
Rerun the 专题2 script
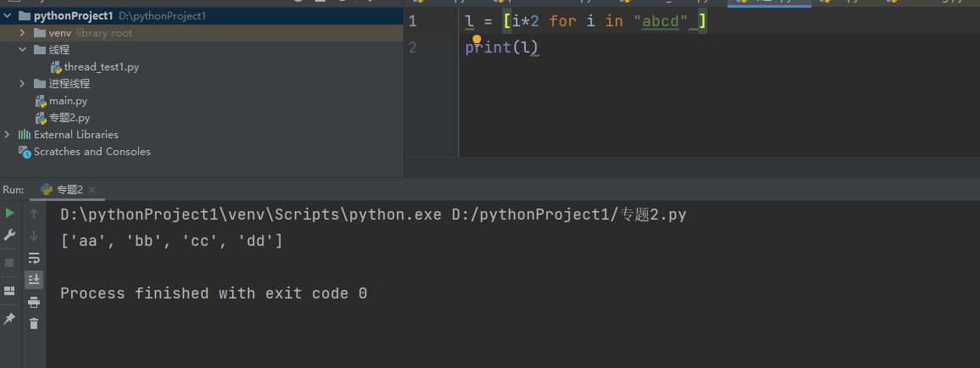pyautogui.click(x=9, y=213)
